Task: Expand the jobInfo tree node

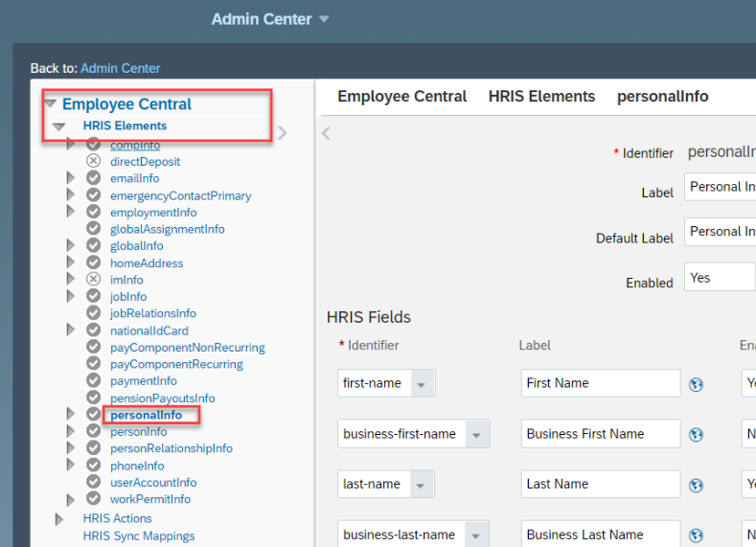Action: (x=70, y=296)
